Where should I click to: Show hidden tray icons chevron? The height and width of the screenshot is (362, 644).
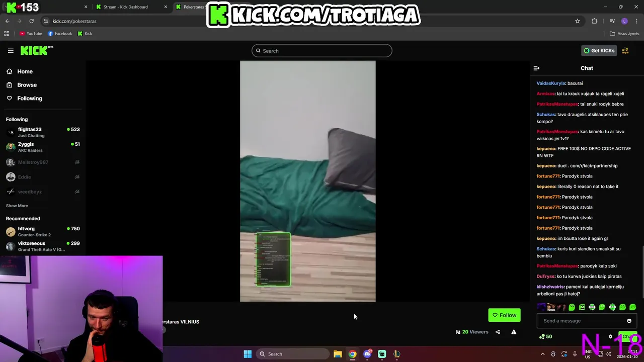(542, 354)
